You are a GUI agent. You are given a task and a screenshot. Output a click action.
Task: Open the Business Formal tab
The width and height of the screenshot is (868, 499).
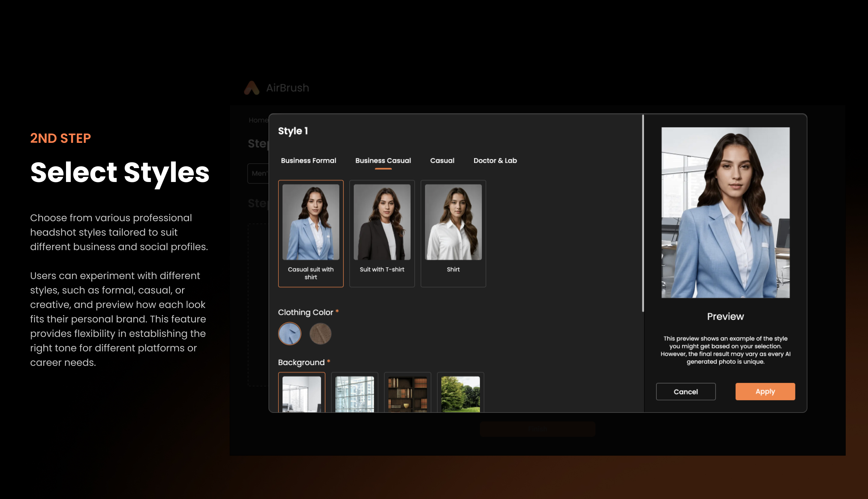coord(308,160)
